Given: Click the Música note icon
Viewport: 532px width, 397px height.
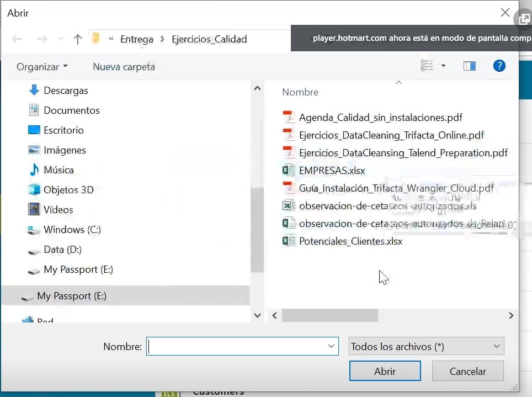Looking at the screenshot, I should (x=34, y=170).
